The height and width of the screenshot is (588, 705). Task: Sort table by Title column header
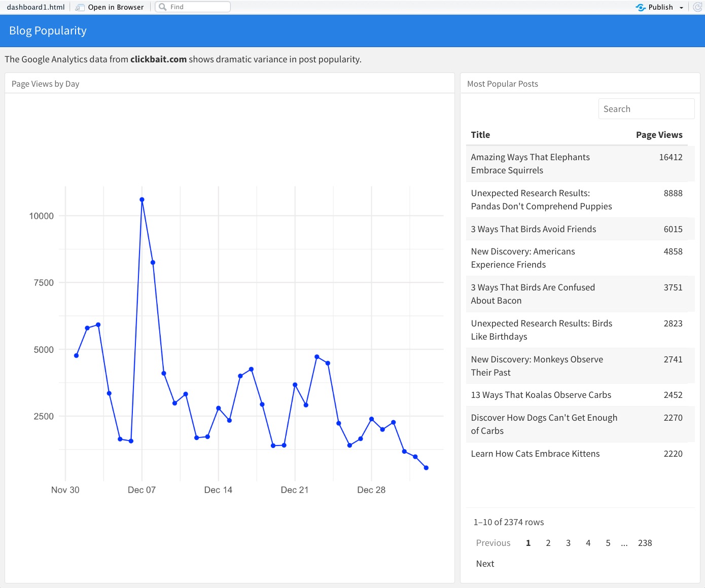tap(480, 135)
